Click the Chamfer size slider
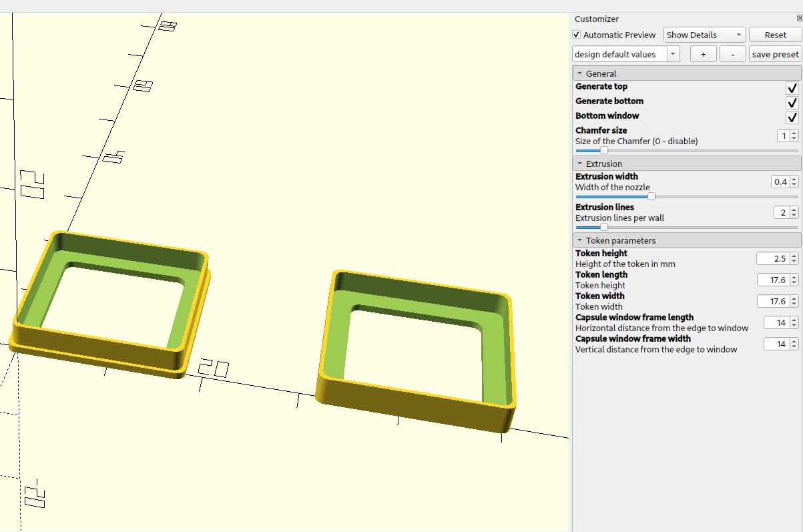This screenshot has height=532, width=803. pos(687,151)
